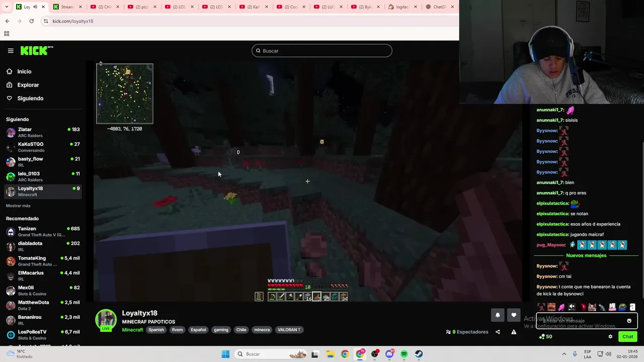Open Steam from the taskbar
This screenshot has height=362, width=644.
tap(419, 354)
